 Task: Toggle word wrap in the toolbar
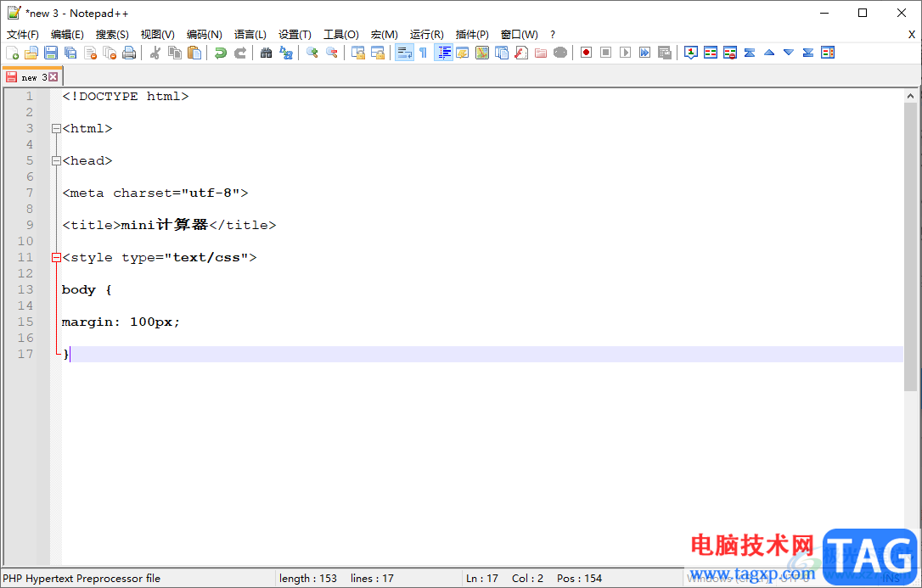404,53
